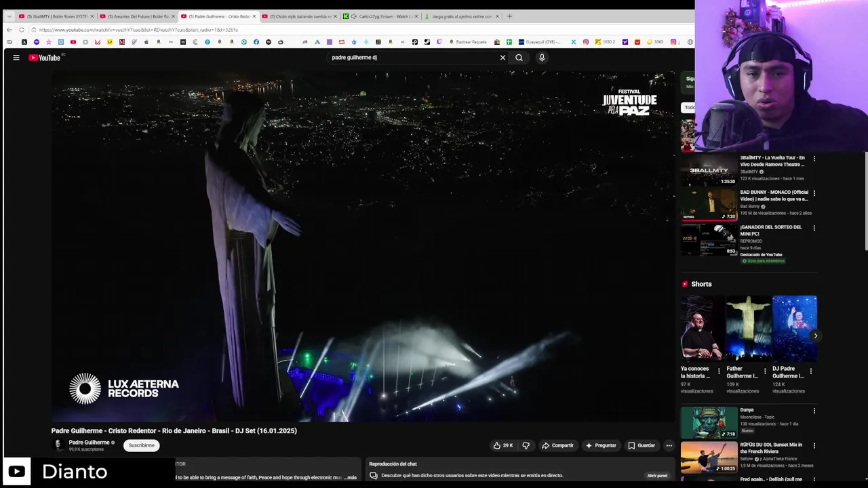This screenshot has height=488, width=868.
Task: Open the RÜFÜS DU SOL Sunset Mix video
Action: [709, 457]
